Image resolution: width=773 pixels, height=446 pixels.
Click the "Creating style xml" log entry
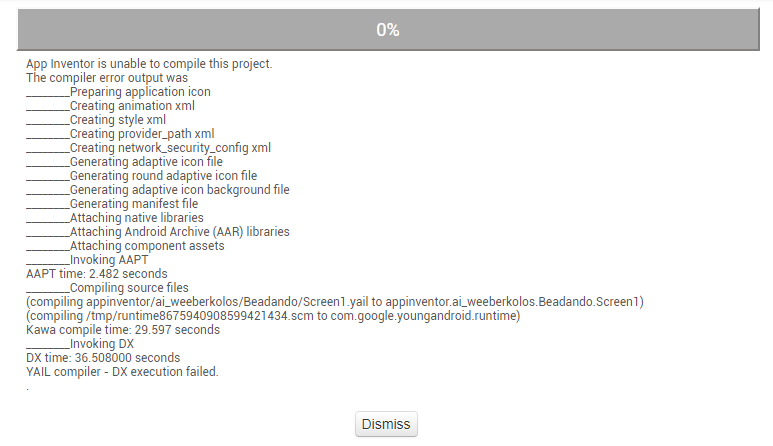118,120
